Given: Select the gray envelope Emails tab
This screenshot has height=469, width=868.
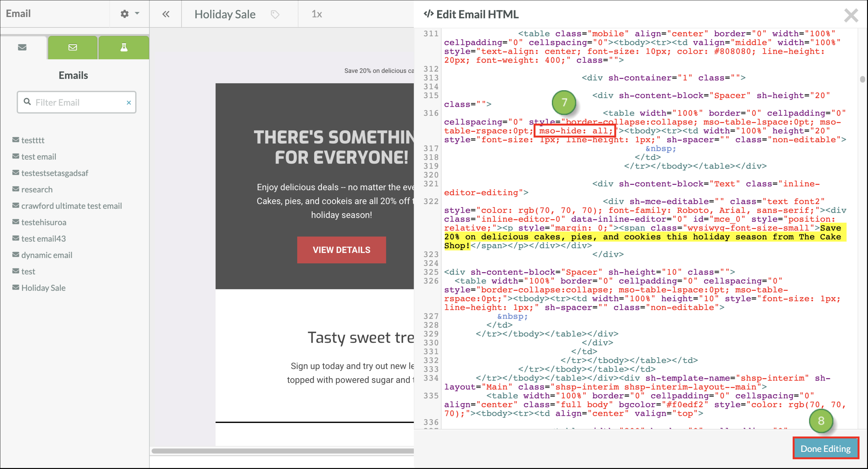Looking at the screenshot, I should [22, 47].
